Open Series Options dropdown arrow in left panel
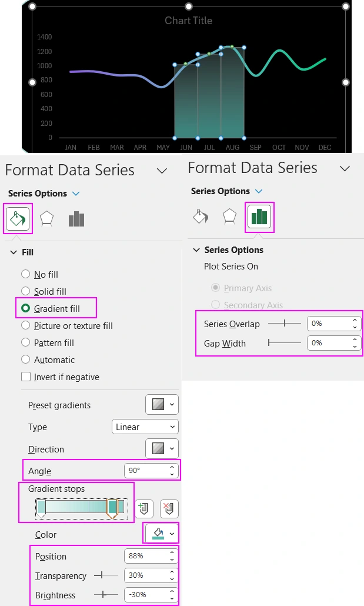The height and width of the screenshot is (606, 364). (x=75, y=194)
